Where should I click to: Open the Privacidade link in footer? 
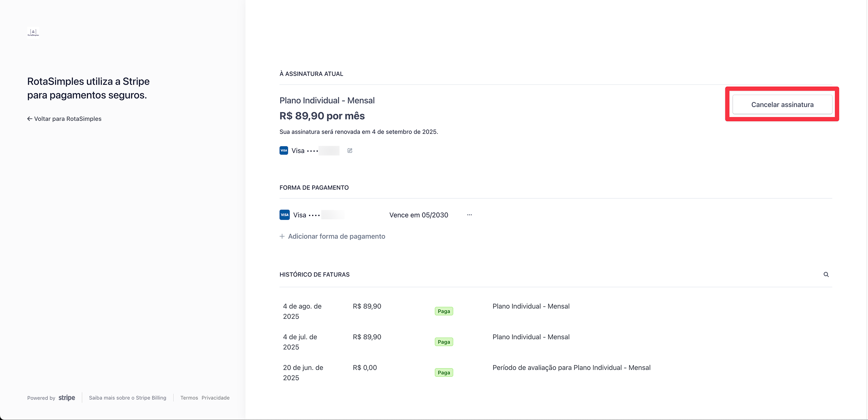(216, 398)
